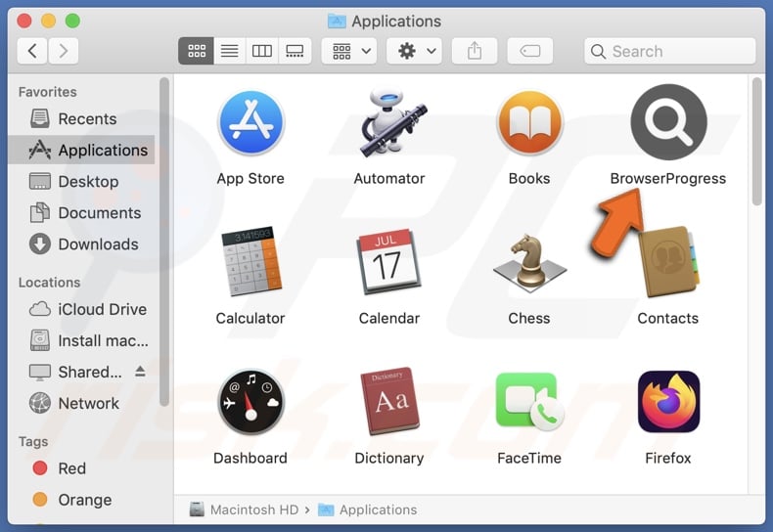Click the 'Dictionary' label text
773x532 pixels.
[x=389, y=458]
